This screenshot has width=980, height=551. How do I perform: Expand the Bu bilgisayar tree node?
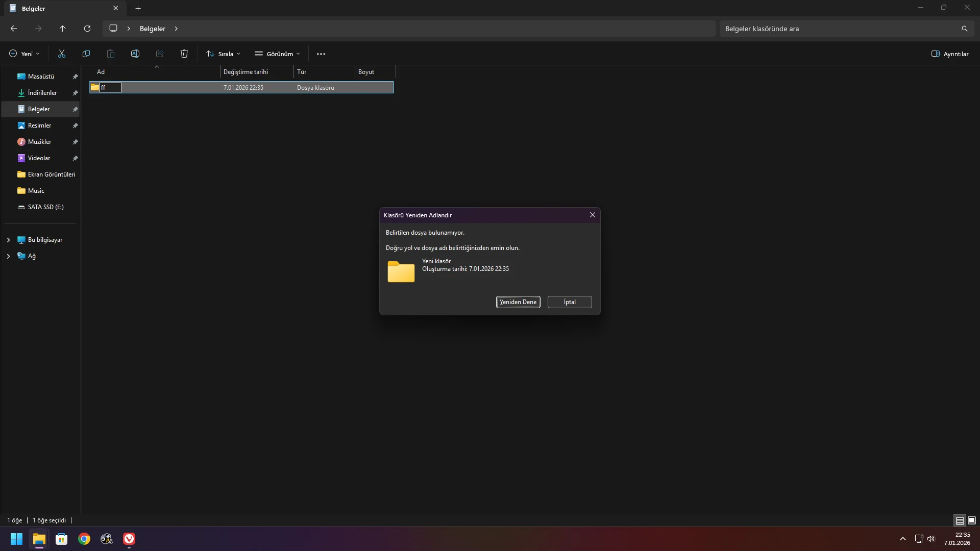click(x=8, y=240)
